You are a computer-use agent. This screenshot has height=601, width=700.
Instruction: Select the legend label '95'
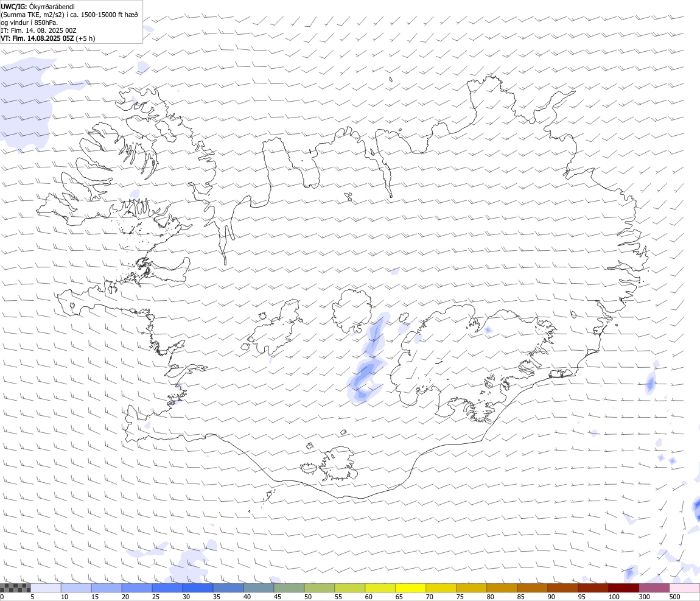coord(582,597)
